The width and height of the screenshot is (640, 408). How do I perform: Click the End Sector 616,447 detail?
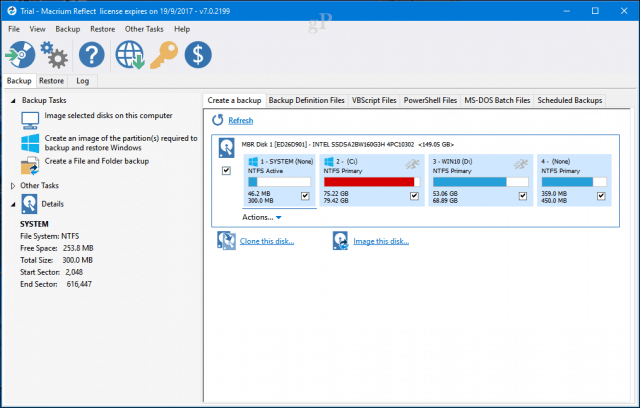(56, 284)
